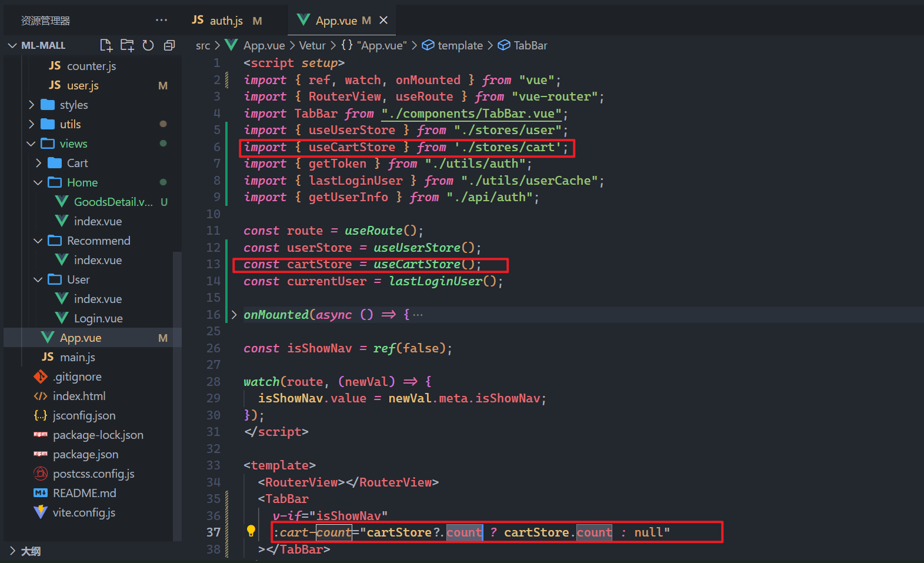The height and width of the screenshot is (563, 924).
Task: Open Login.vue file
Action: point(98,318)
